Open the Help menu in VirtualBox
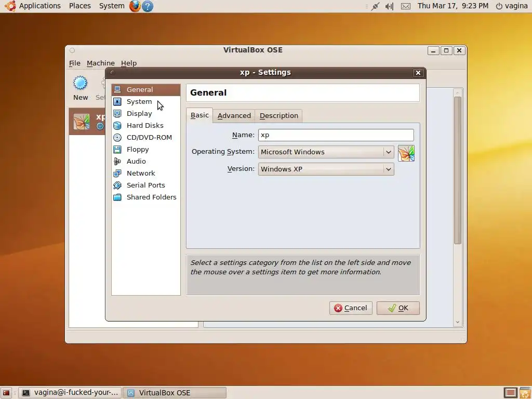The width and height of the screenshot is (532, 399). pos(129,63)
